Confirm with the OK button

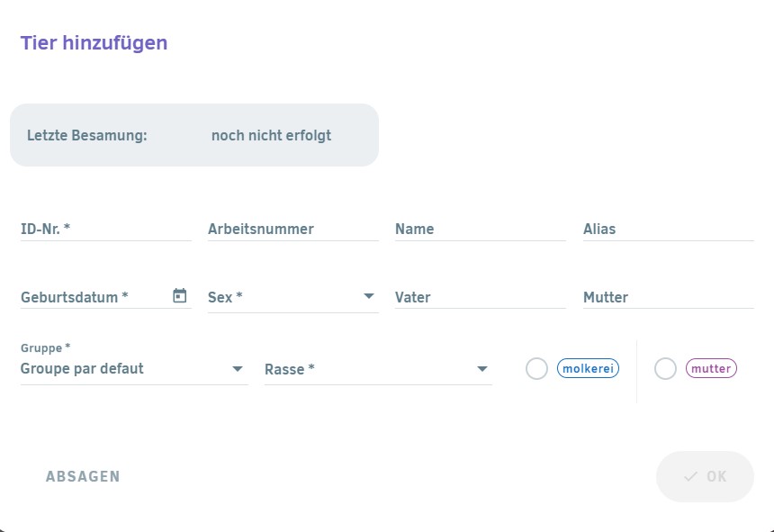click(x=705, y=476)
